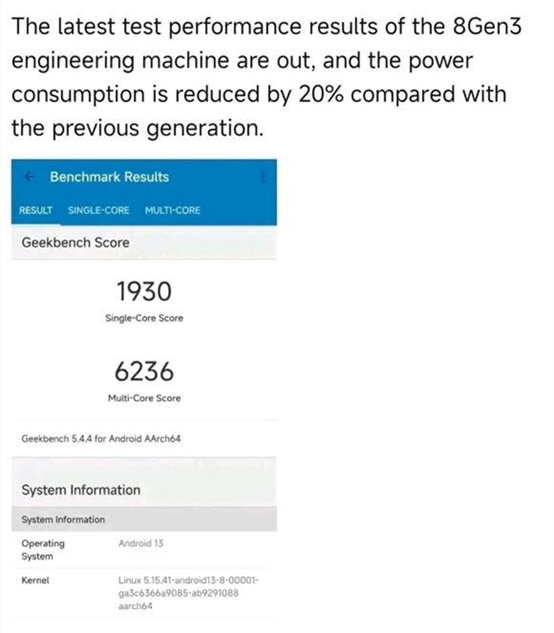
Task: Select the Operating System row
Action: [144, 550]
